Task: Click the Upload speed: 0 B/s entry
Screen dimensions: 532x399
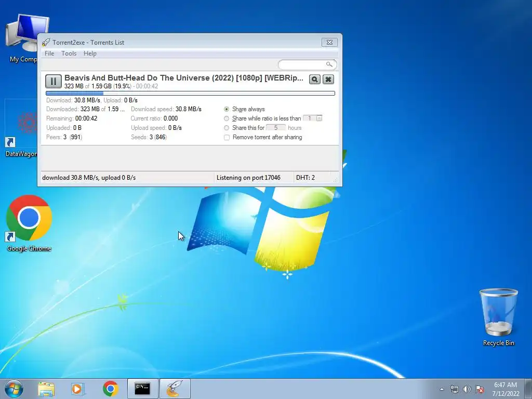Action: [156, 128]
